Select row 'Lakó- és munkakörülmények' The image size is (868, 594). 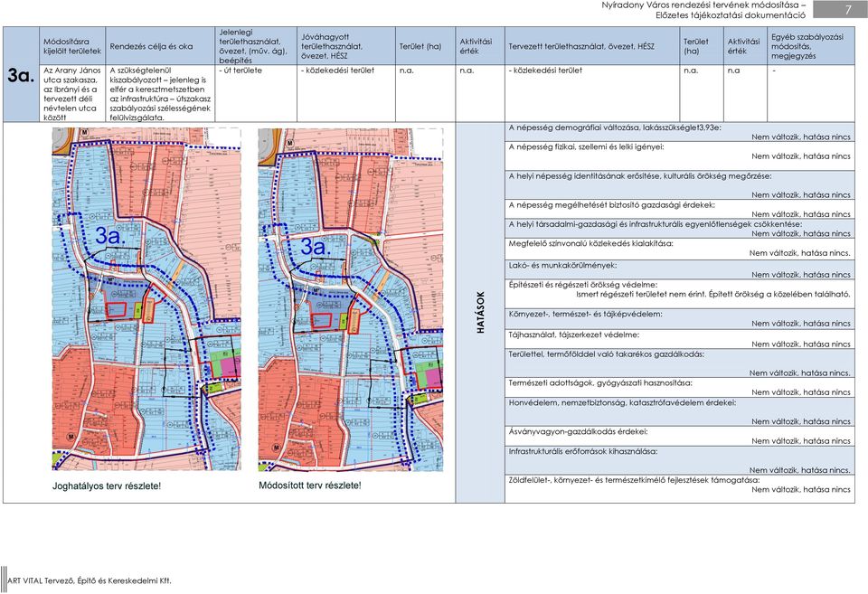(680, 269)
